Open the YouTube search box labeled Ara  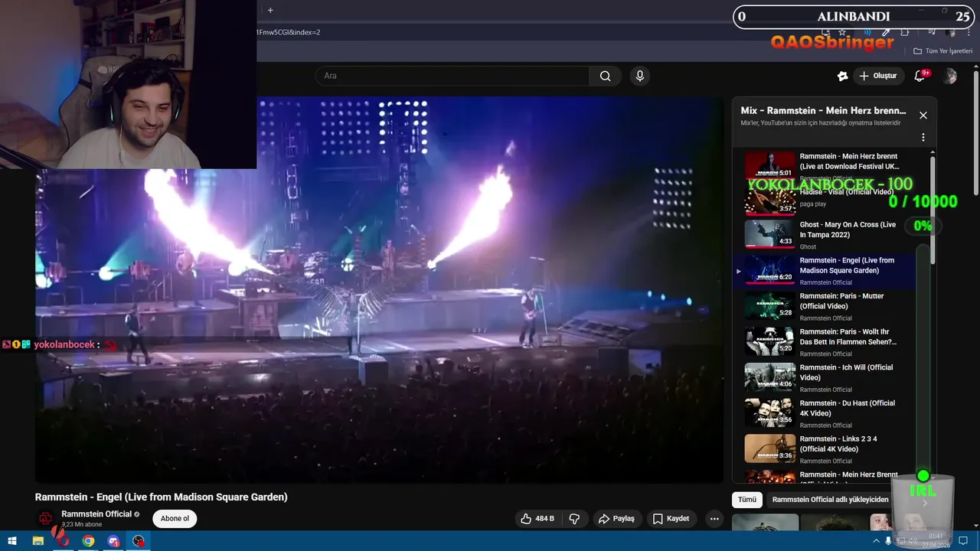click(452, 76)
